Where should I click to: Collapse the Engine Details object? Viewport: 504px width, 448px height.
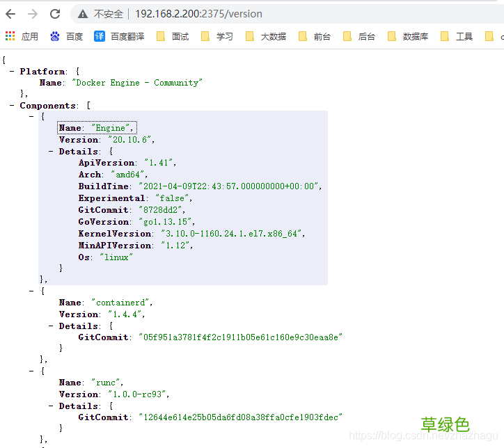click(51, 151)
